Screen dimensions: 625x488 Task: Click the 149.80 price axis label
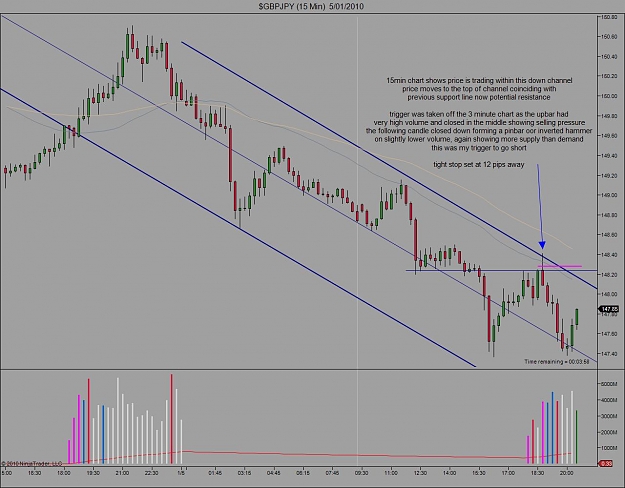(609, 116)
